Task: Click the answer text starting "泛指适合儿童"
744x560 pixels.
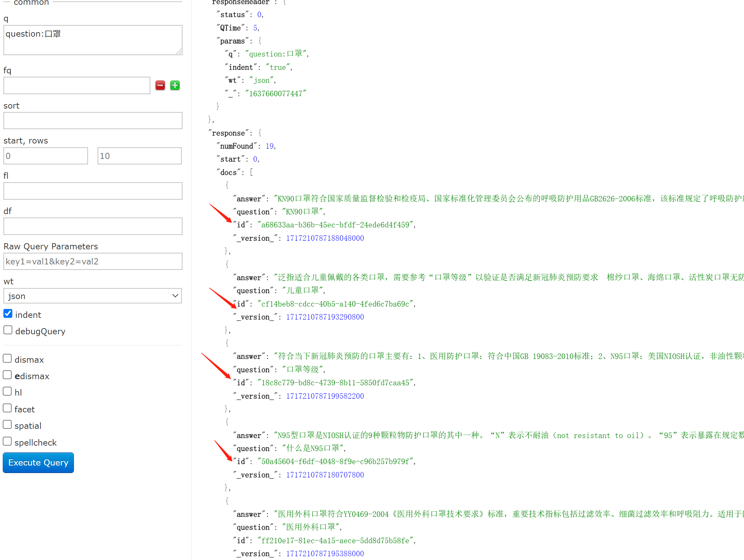Action: [x=509, y=277]
